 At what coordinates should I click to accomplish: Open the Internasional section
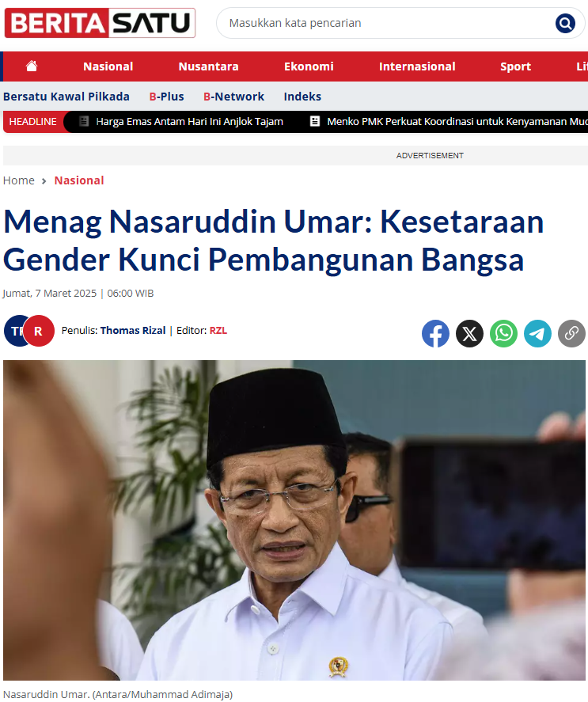click(417, 66)
